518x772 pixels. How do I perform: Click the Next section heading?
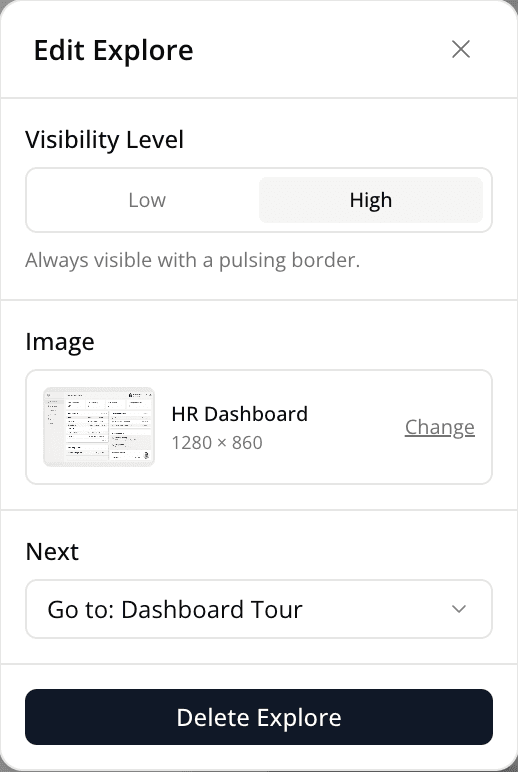52,551
